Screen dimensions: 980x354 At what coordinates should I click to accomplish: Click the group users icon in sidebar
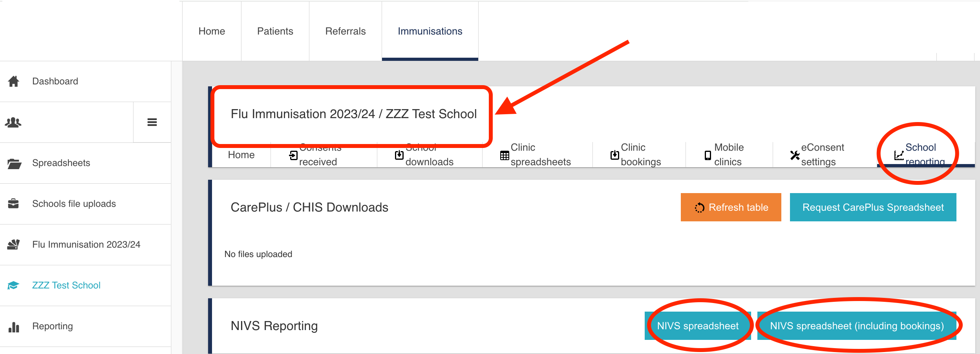click(13, 122)
